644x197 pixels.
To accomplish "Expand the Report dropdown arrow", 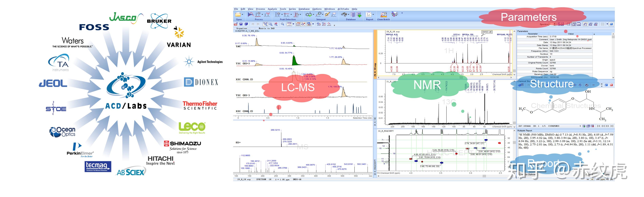I will (373, 14).
